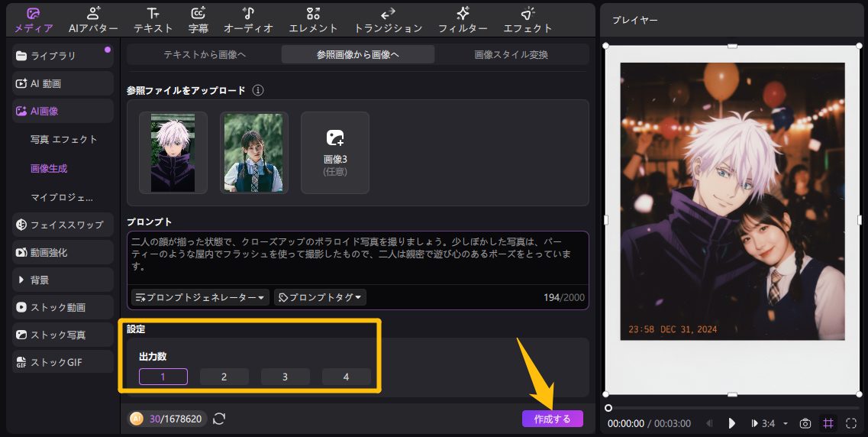This screenshot has height=437, width=868.
Task: Set 出力数 to 3
Action: pos(285,377)
